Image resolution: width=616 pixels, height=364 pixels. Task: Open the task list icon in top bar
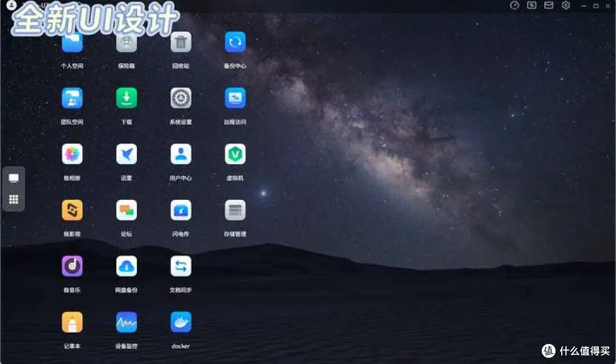(x=532, y=6)
